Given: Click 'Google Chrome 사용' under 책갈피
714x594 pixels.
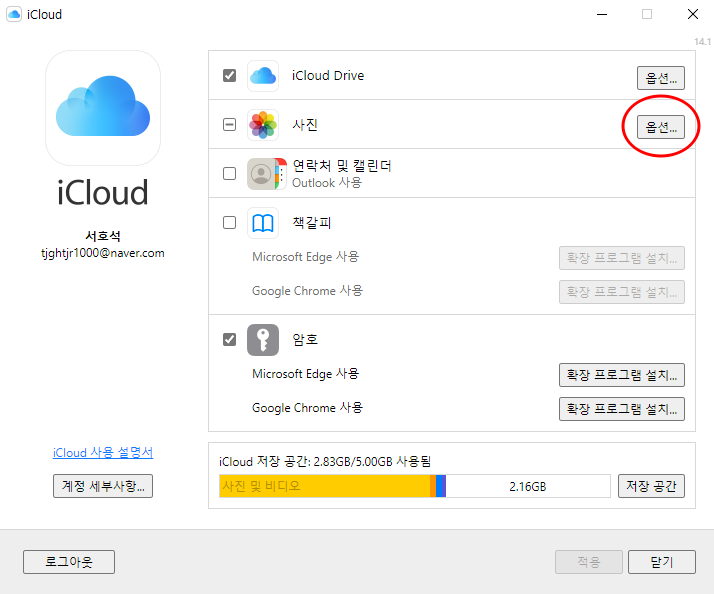Looking at the screenshot, I should tap(307, 291).
